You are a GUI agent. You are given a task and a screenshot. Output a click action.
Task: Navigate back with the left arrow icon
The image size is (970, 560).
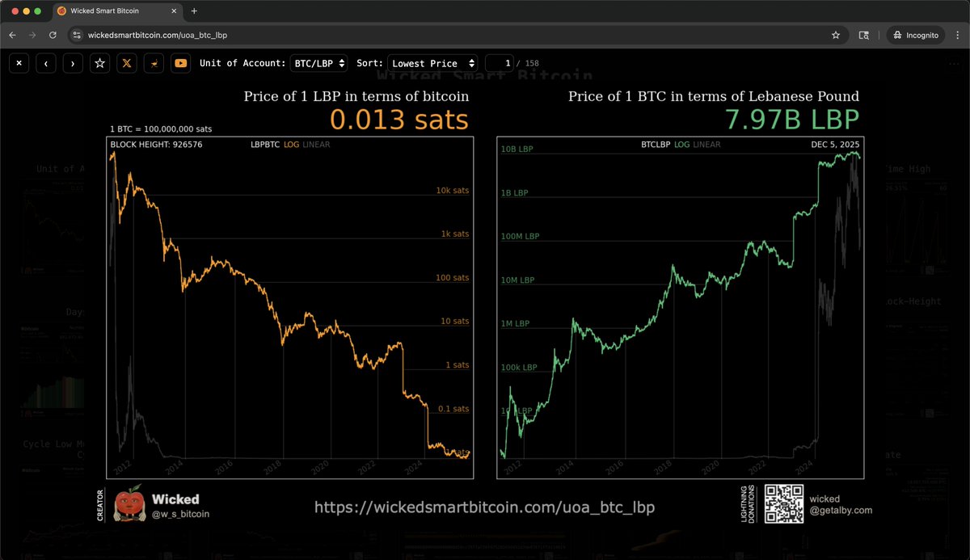(45, 63)
